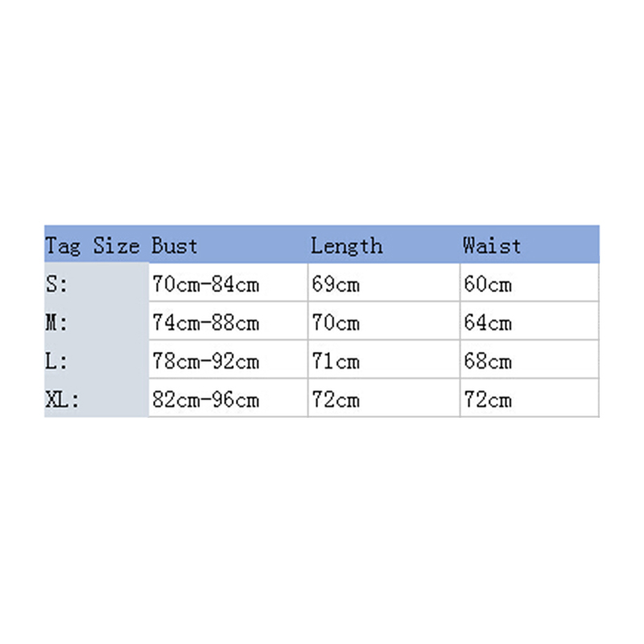
Task: Select the L: size row label
Action: pyautogui.click(x=57, y=361)
